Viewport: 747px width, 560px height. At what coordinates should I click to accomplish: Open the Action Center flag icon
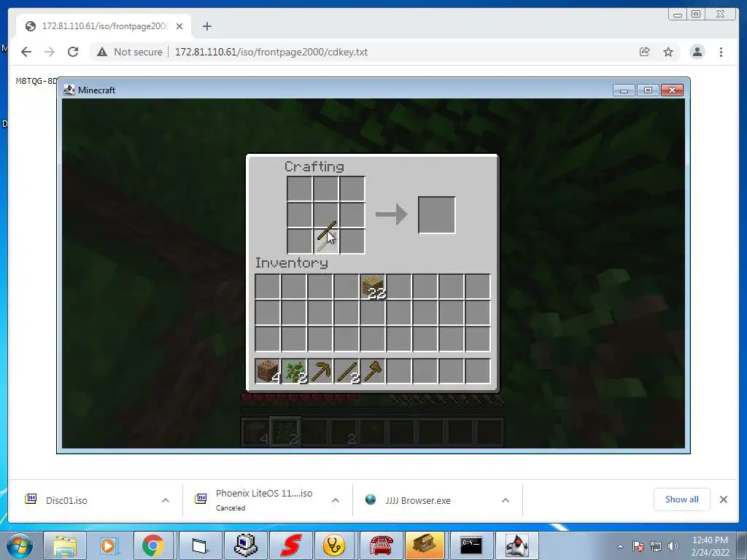coord(638,546)
